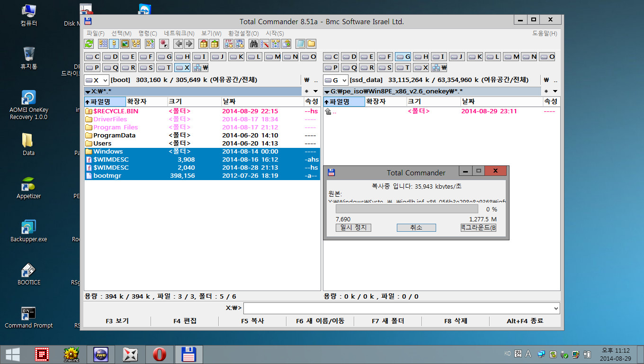This screenshot has width=644, height=364.
Task: Click the Opera icon in taskbar
Action: point(160,354)
